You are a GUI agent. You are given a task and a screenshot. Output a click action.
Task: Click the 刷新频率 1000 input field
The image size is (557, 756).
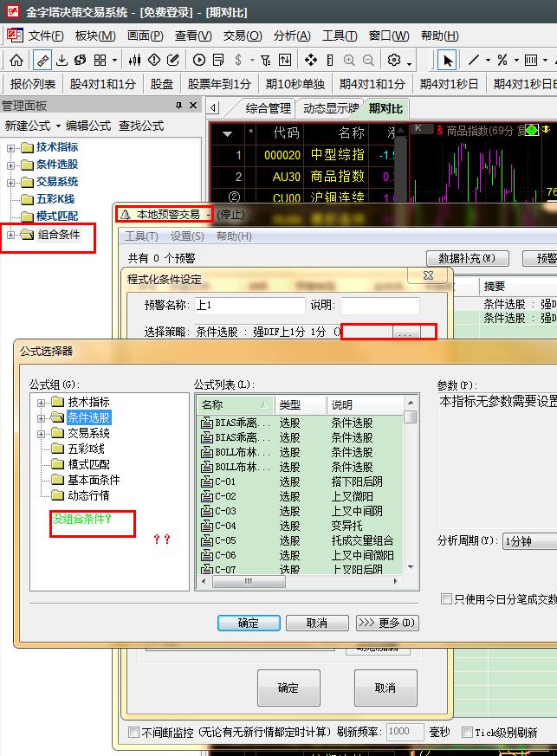click(x=405, y=732)
